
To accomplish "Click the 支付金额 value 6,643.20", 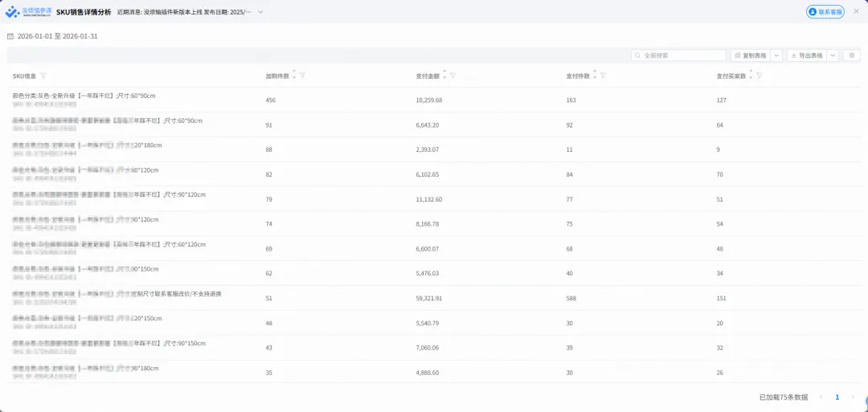I will click(x=428, y=125).
